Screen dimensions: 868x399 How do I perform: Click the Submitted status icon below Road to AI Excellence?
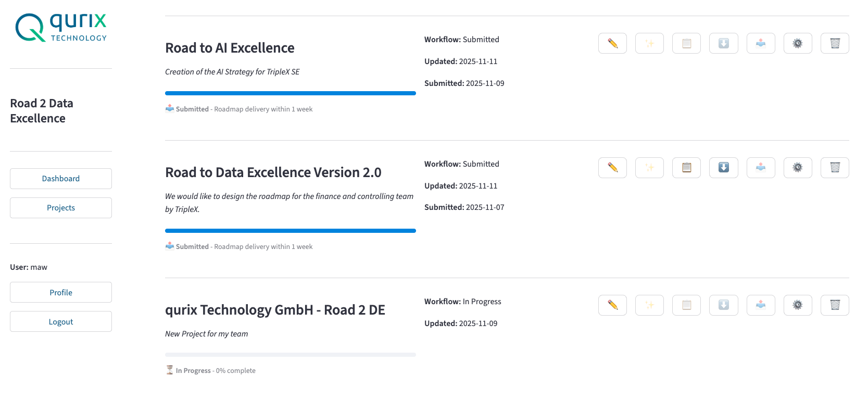click(x=170, y=108)
